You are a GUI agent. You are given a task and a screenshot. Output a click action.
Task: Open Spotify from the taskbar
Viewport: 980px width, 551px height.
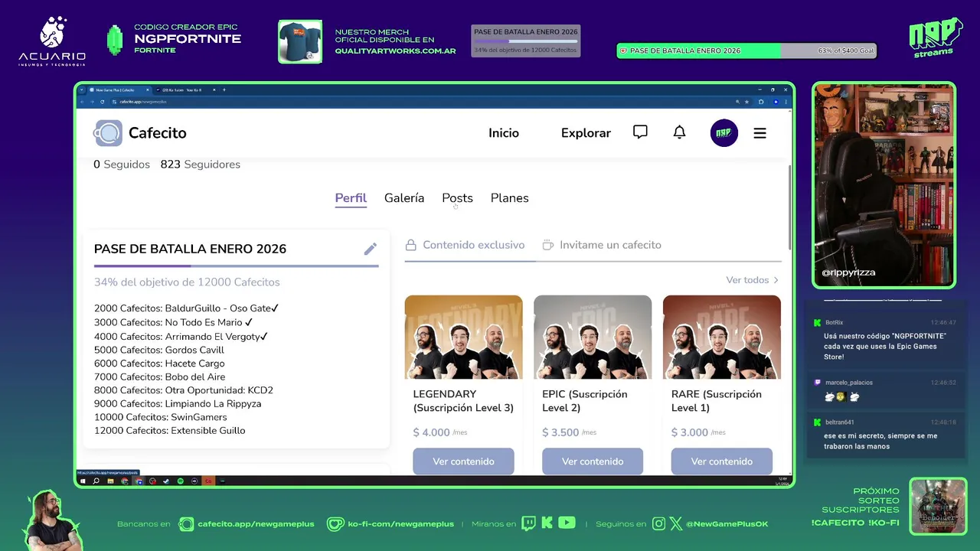point(181,481)
